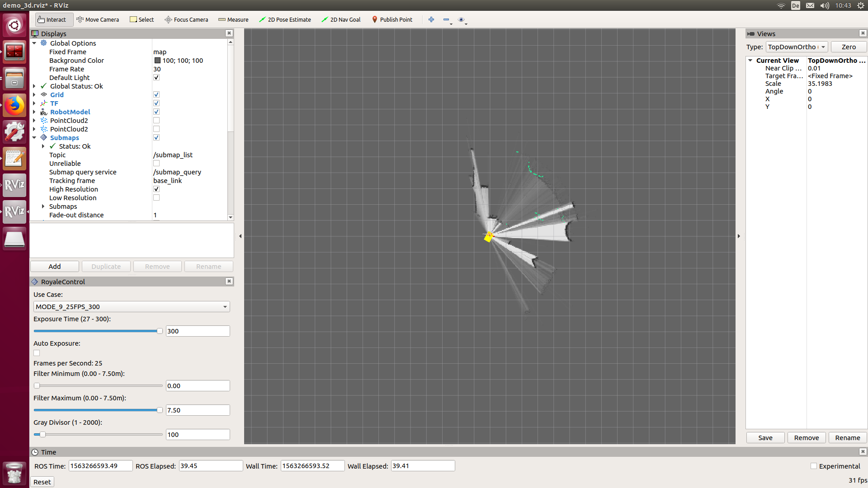The image size is (868, 488).
Task: Click the Add display button
Action: [55, 267]
